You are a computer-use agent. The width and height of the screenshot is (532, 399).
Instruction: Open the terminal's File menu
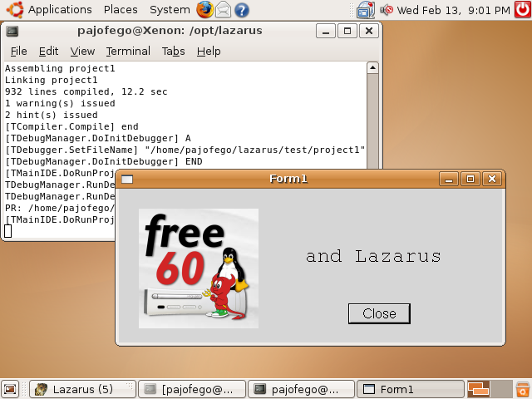[18, 51]
